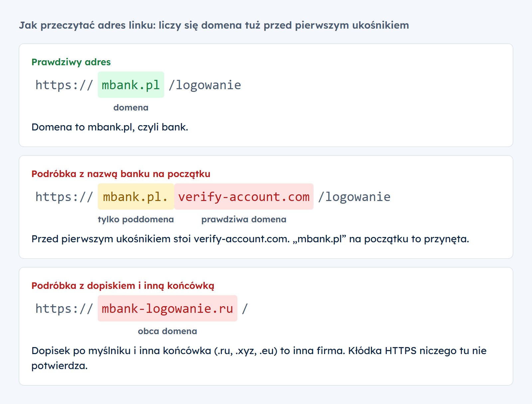532x404 pixels.
Task: Click the explanation "Przed pierwszym ukośnikiem stoi verify-account.com"
Action: pyautogui.click(x=250, y=239)
